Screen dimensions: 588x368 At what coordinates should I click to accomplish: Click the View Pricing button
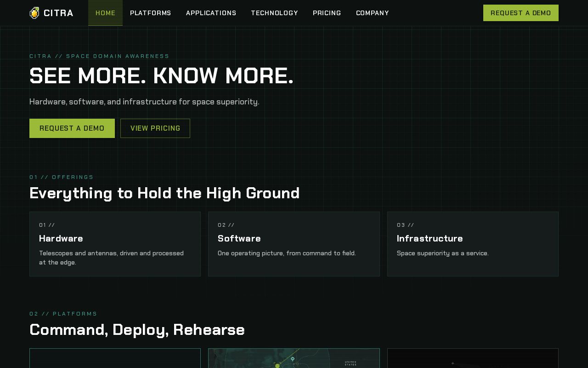pyautogui.click(x=155, y=128)
